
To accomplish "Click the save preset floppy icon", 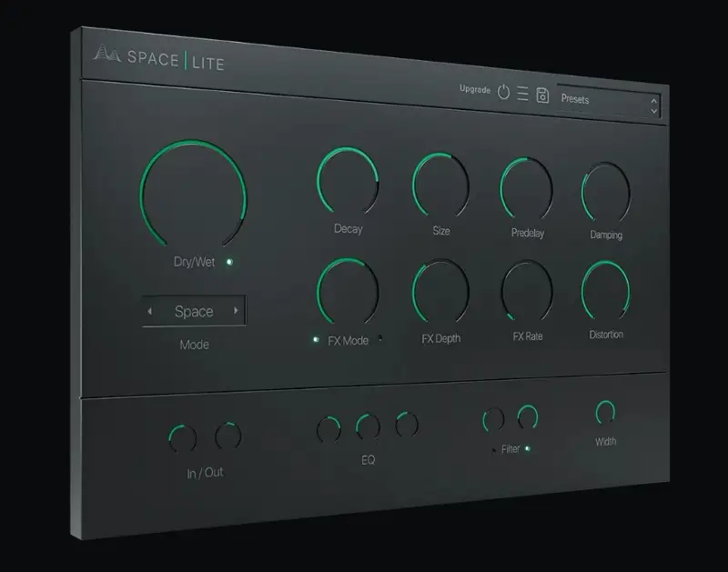I will pyautogui.click(x=542, y=95).
